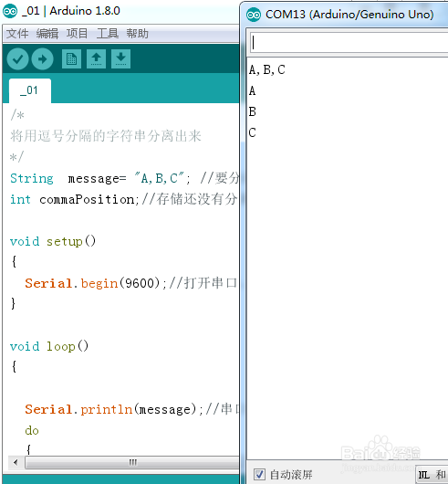448x484 pixels.
Task: Focus the serial monitor send input field
Action: tap(349, 43)
